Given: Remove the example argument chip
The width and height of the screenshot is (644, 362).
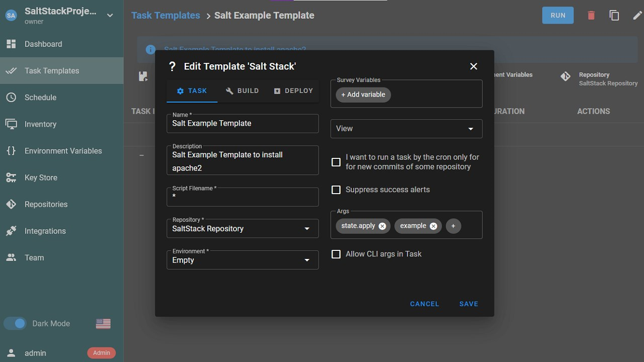Looking at the screenshot, I should pos(433,226).
